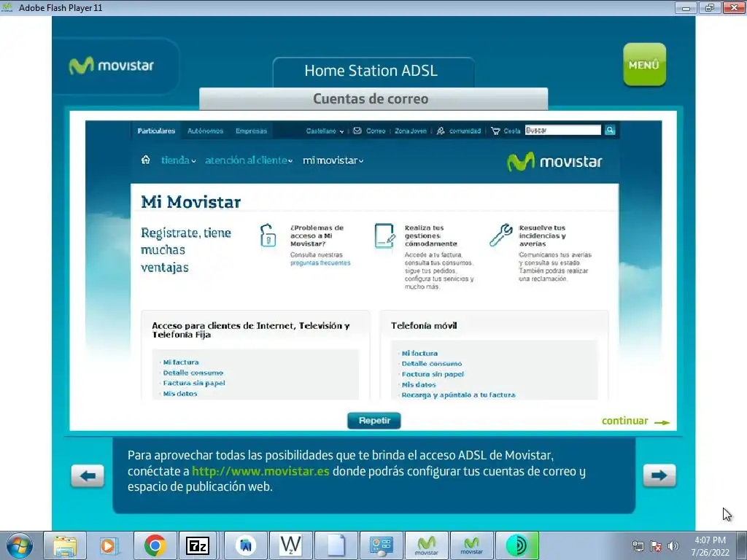The image size is (747, 560).
Task: Expand the atención al cliente menu
Action: pos(249,160)
